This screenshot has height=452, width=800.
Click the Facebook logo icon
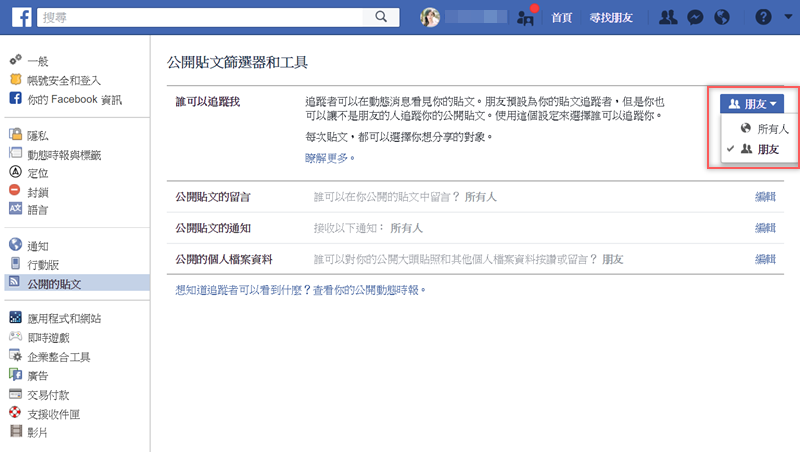[21, 17]
